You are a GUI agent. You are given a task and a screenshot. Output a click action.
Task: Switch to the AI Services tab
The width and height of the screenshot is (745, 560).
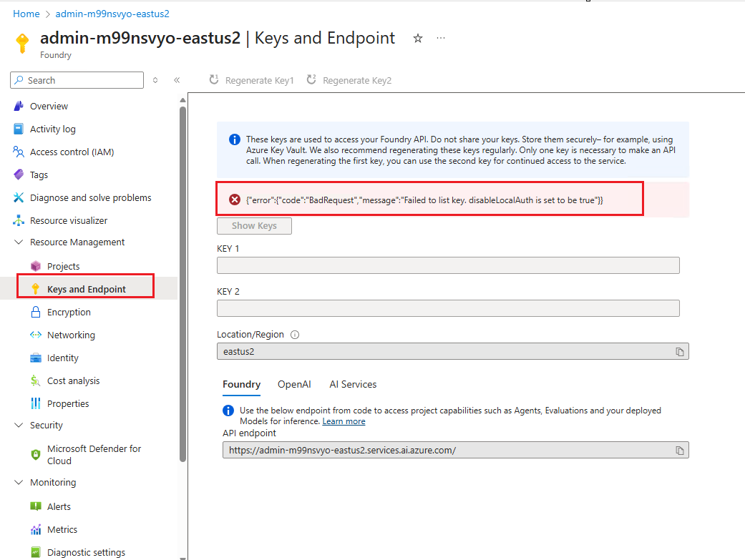[x=353, y=384]
